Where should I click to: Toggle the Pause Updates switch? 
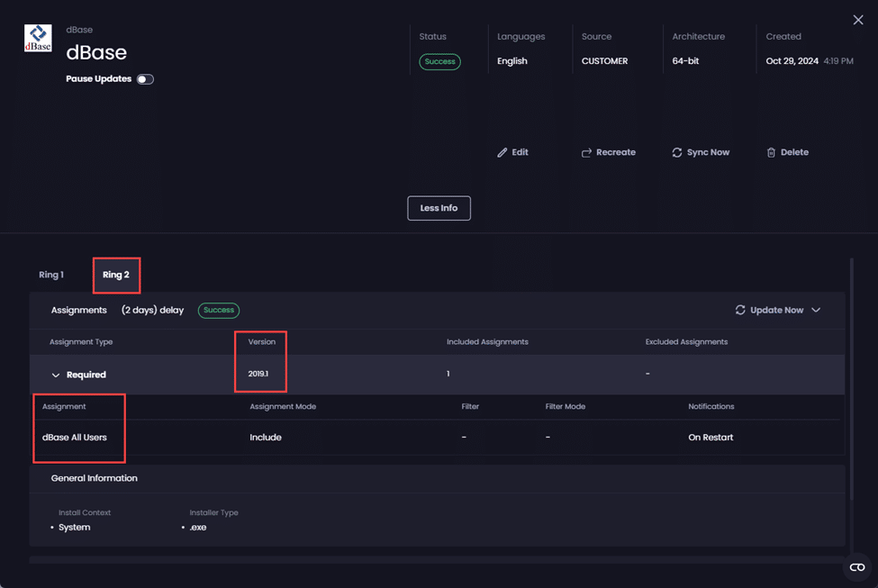pos(145,79)
